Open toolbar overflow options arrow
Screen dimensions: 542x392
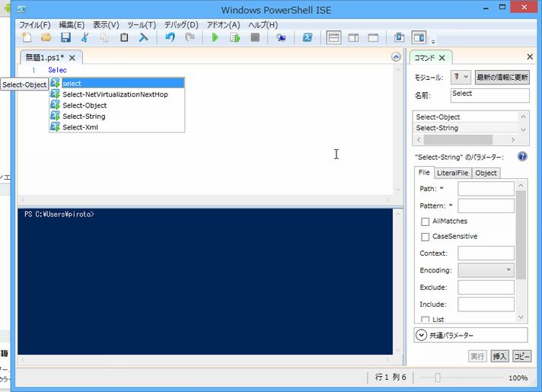pyautogui.click(x=433, y=41)
